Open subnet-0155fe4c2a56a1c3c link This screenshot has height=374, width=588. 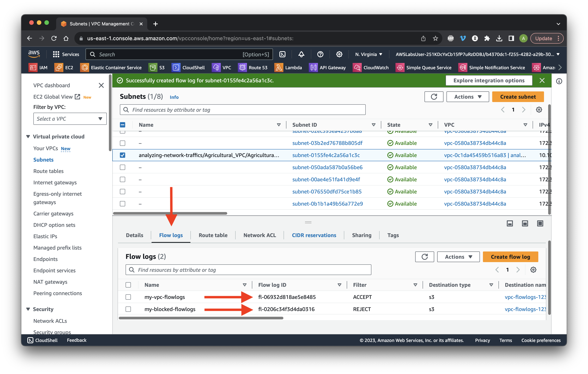point(326,155)
